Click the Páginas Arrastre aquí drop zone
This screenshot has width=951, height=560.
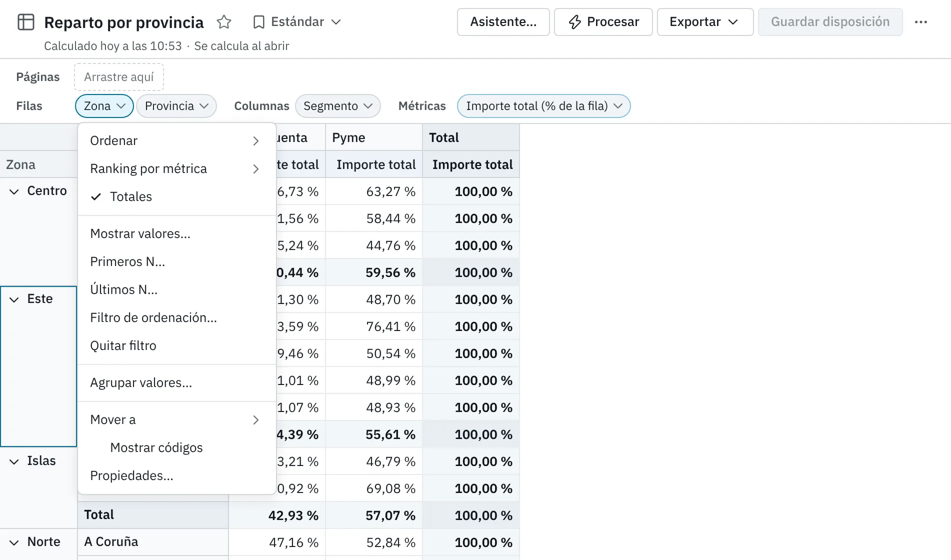tap(119, 77)
